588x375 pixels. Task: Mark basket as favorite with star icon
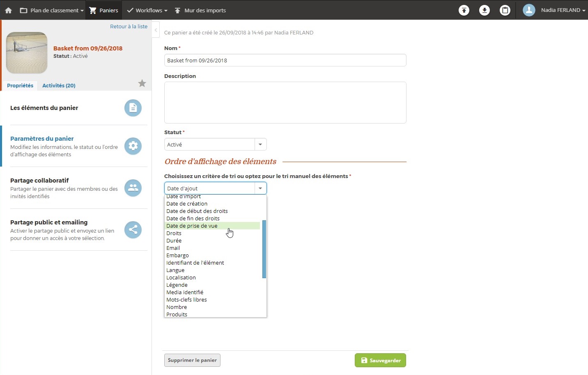pos(142,84)
